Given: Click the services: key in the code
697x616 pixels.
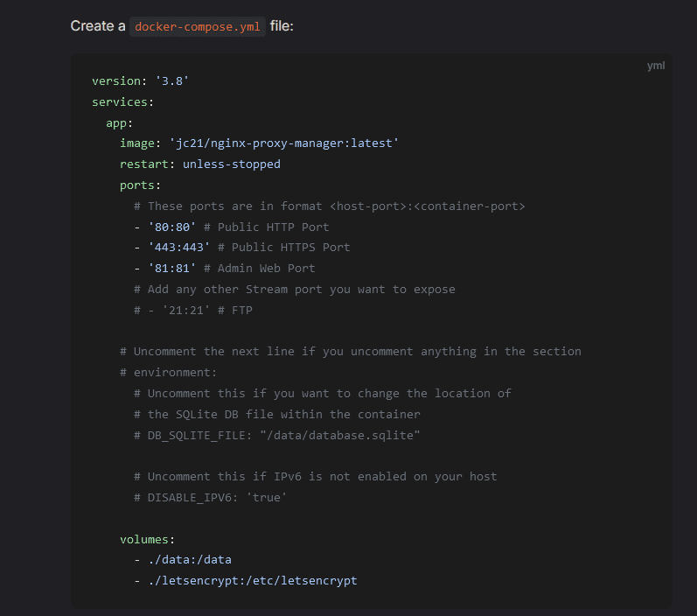Looking at the screenshot, I should click(122, 101).
